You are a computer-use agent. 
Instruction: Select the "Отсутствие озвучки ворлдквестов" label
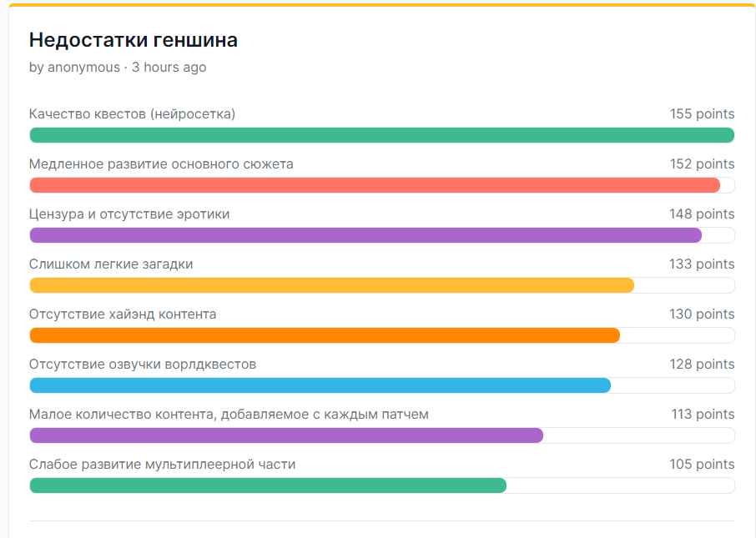pyautogui.click(x=143, y=365)
